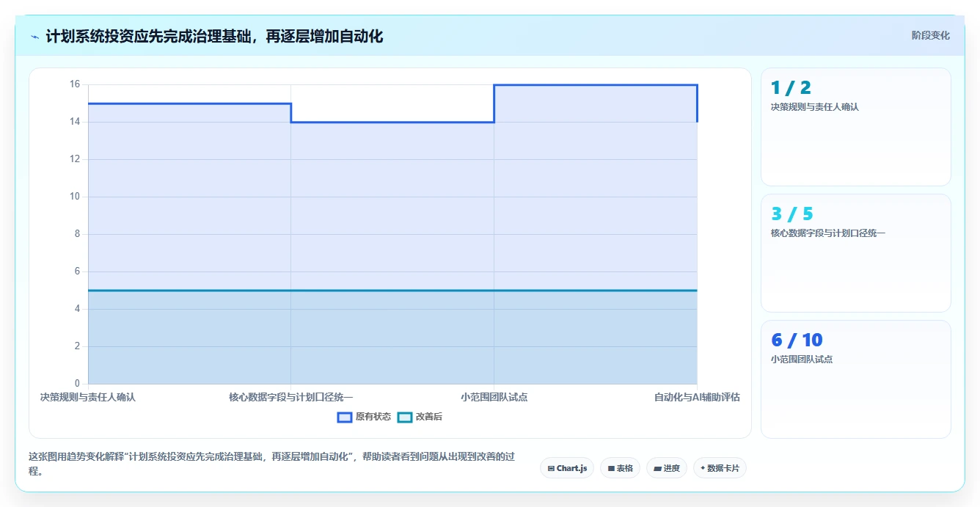The image size is (980, 507).
Task: Toggle the 原有状态 legend swatch
Action: point(345,417)
